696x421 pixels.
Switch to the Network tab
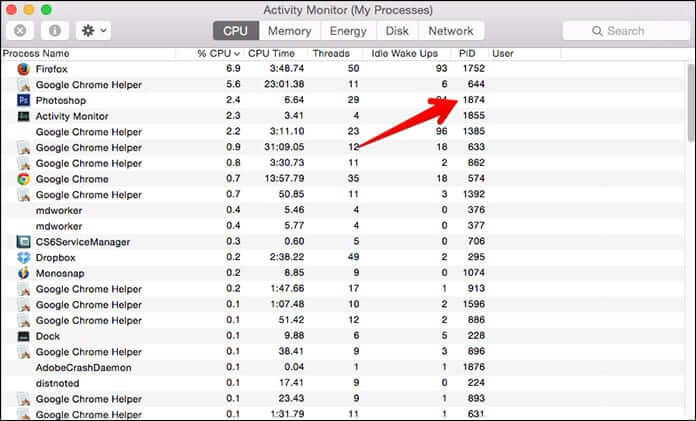click(x=451, y=31)
